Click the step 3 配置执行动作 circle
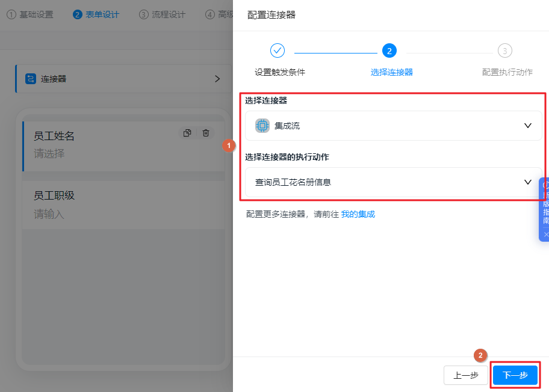Viewport: 549px width, 392px height. coord(505,51)
